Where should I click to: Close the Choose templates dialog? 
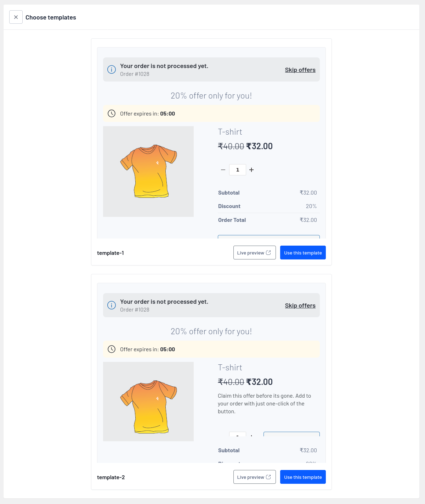click(x=16, y=17)
